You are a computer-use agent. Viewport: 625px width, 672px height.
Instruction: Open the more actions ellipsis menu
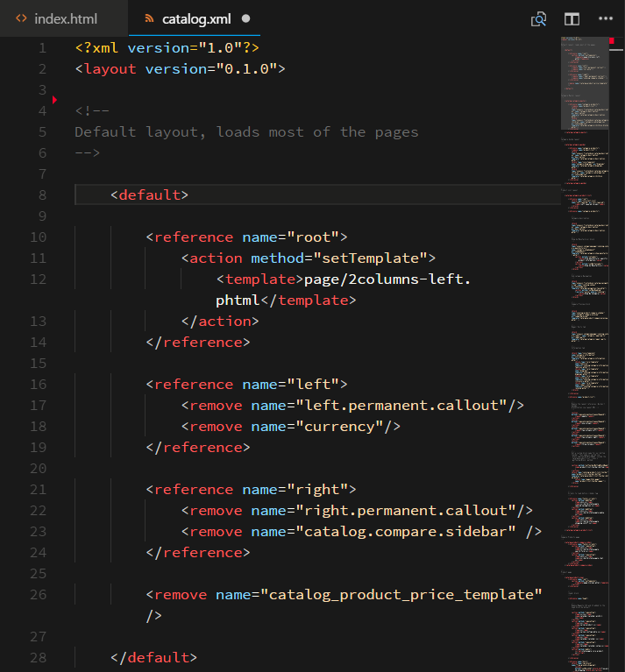(x=606, y=18)
